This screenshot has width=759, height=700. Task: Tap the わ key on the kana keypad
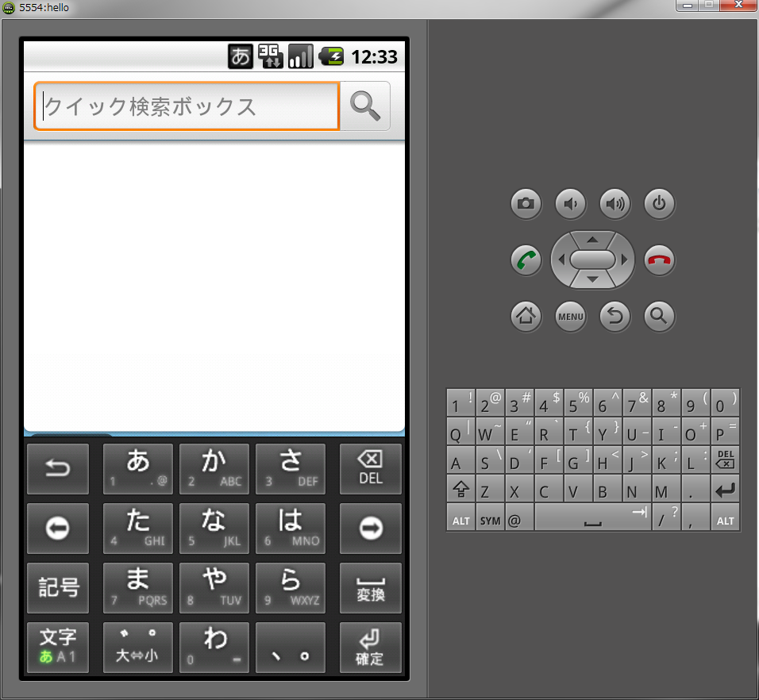[214, 648]
